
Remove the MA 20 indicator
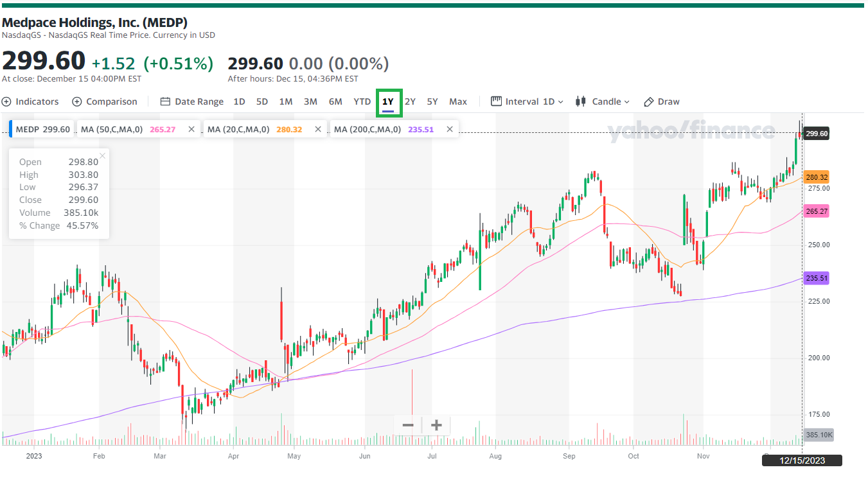pyautogui.click(x=317, y=129)
